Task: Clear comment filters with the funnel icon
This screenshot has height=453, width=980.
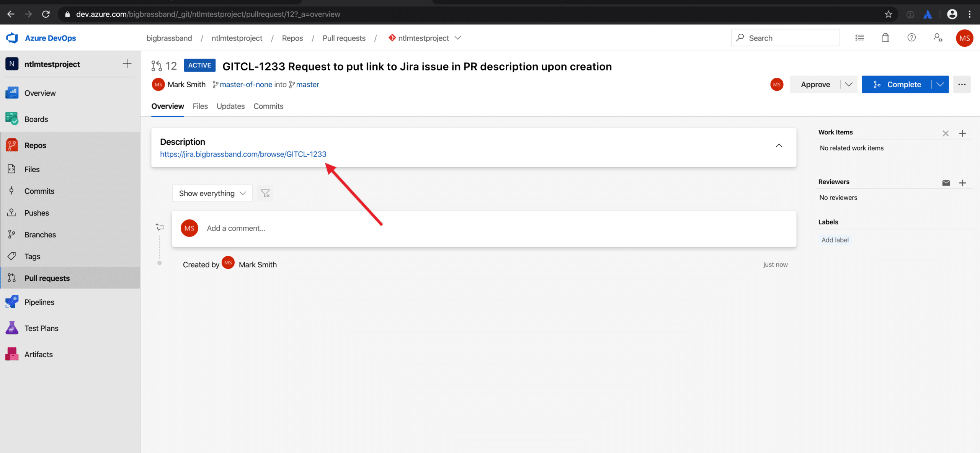Action: 265,193
